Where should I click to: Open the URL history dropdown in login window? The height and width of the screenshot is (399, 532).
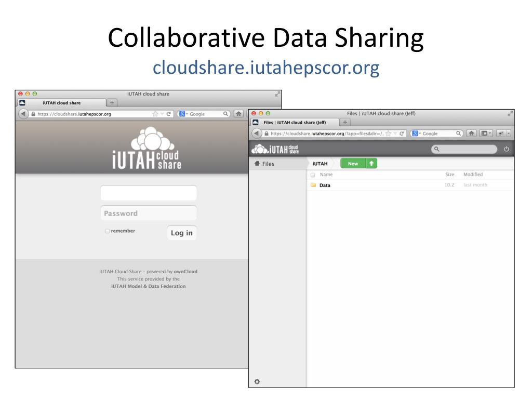click(162, 114)
